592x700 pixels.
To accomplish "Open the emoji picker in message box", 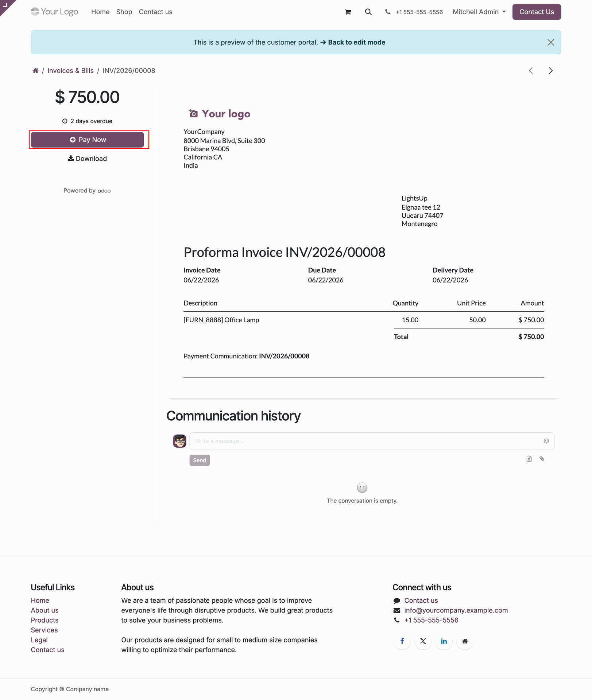I will 546,441.
